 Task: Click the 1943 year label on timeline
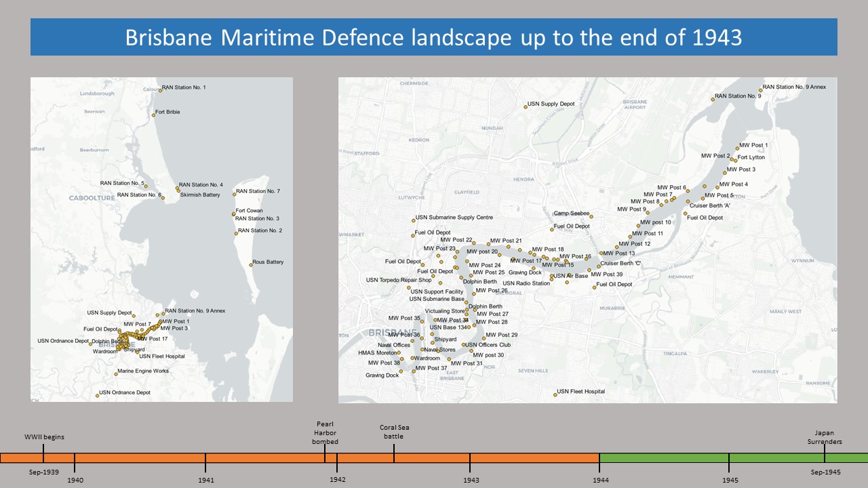471,480
